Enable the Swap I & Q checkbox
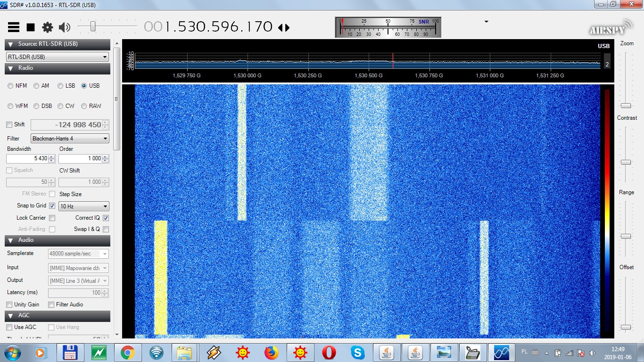Viewport: 644px width, 362px height. [106, 229]
